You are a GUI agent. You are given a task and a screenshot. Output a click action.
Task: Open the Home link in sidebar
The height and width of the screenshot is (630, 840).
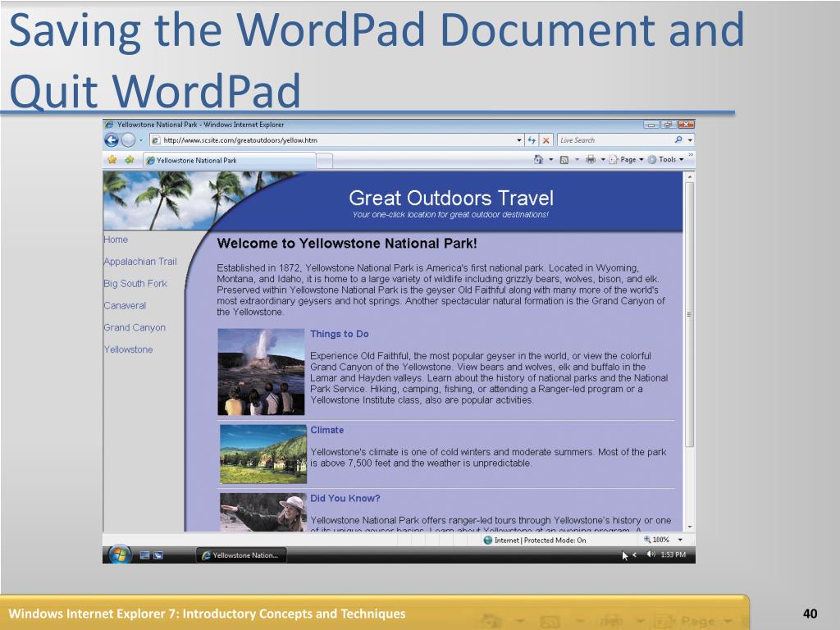116,240
